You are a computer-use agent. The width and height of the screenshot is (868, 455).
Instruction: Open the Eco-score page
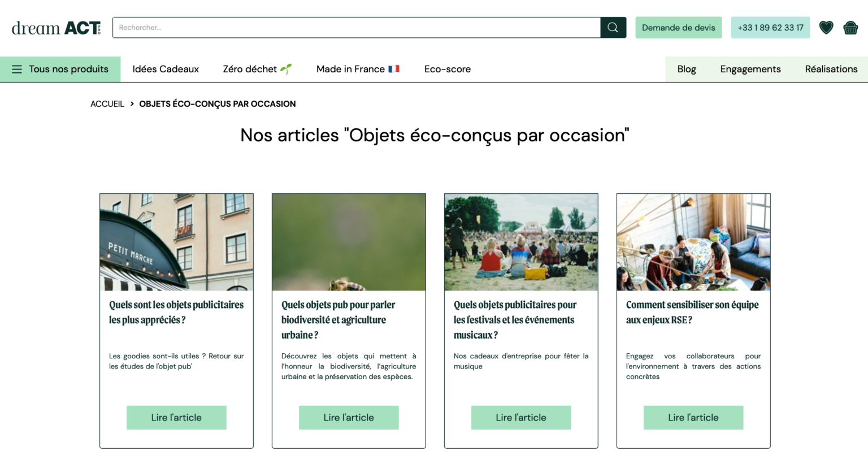pyautogui.click(x=448, y=69)
